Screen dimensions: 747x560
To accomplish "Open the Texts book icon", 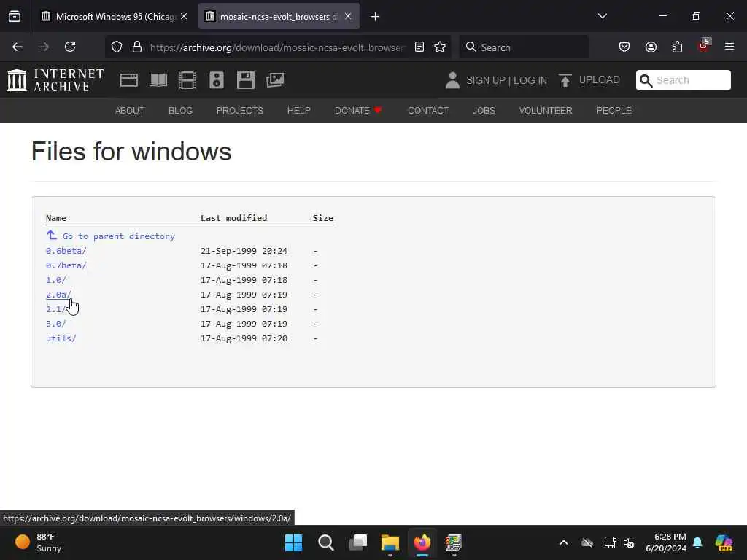I will tap(158, 80).
